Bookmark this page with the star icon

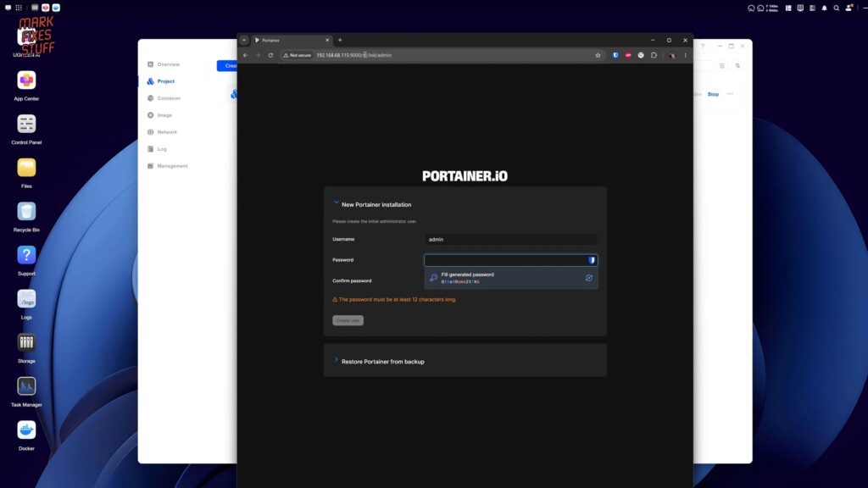click(x=598, y=55)
